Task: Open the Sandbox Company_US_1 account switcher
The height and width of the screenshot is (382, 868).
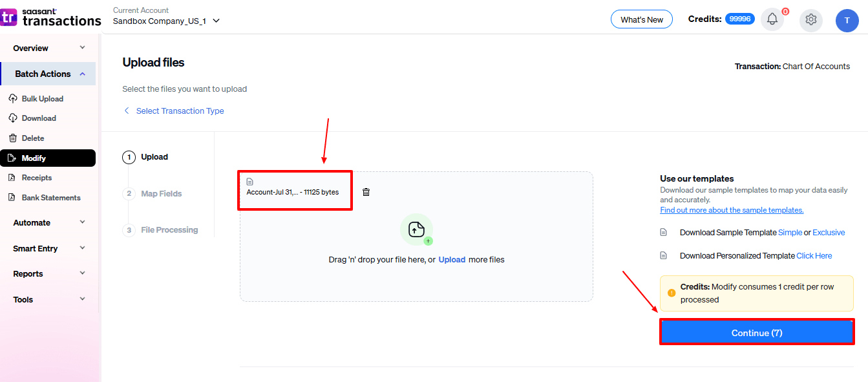Action: click(165, 21)
